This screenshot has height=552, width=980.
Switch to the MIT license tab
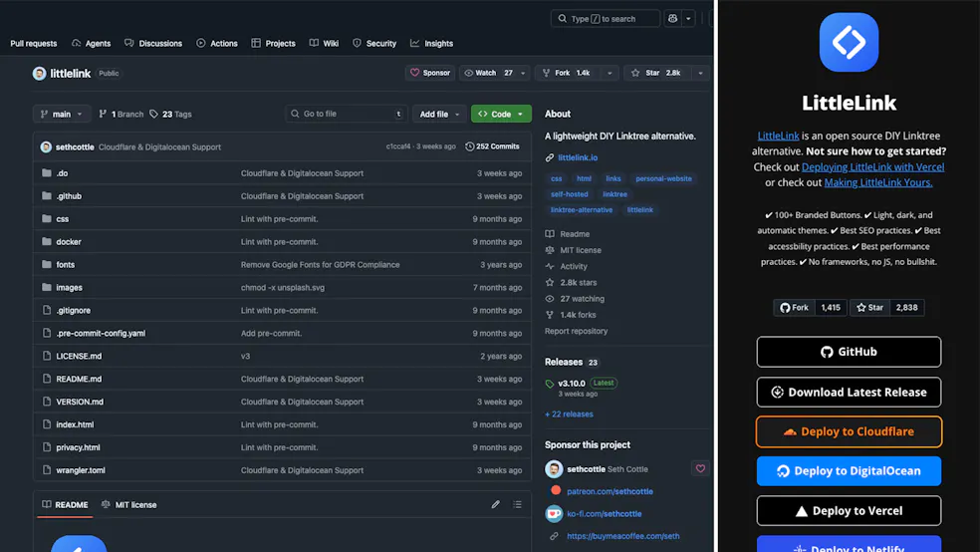click(x=128, y=504)
